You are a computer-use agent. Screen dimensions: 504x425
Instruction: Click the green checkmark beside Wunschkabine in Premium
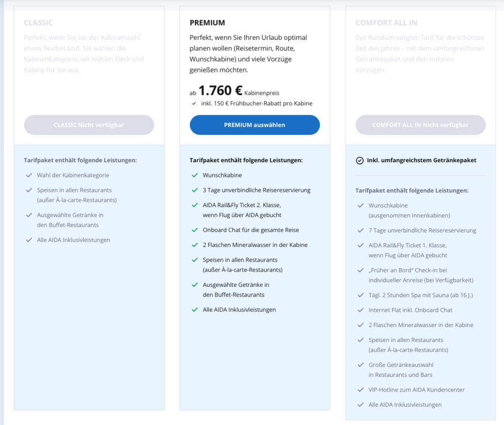(x=195, y=175)
